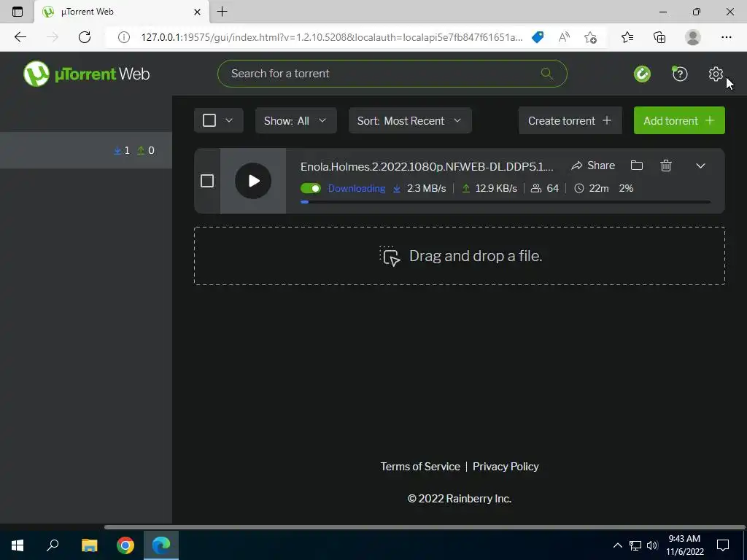The width and height of the screenshot is (747, 560).
Task: Open containing folder for Enola Holmes torrent
Action: click(636, 166)
